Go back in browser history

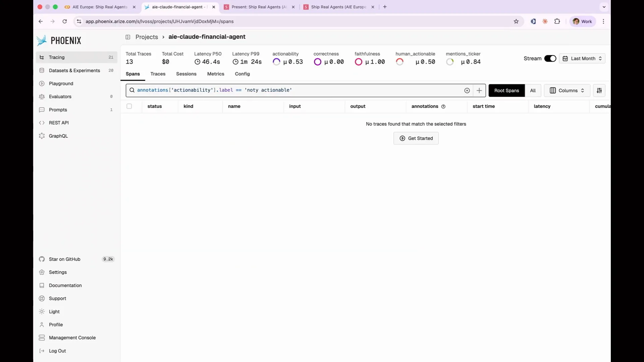pos(41,21)
